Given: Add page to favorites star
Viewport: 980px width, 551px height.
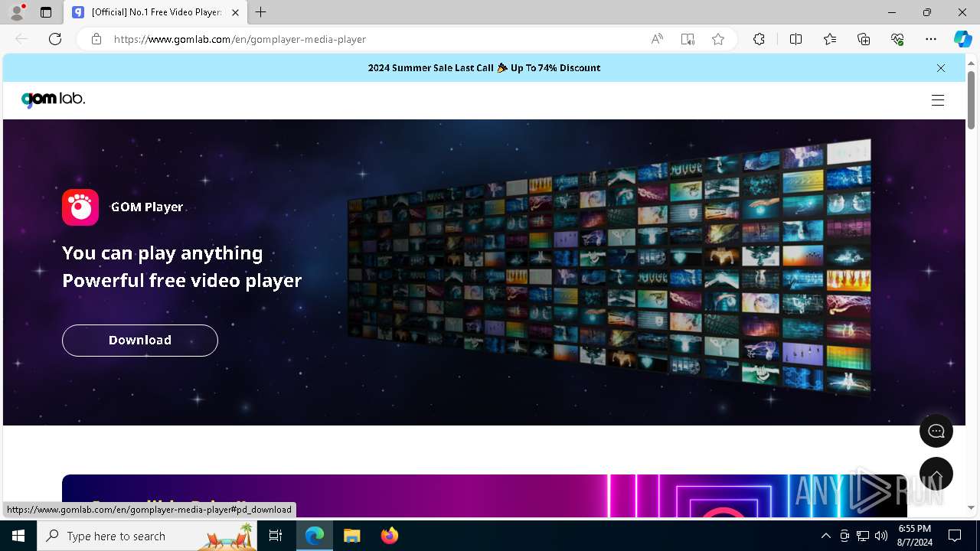Looking at the screenshot, I should 718,39.
